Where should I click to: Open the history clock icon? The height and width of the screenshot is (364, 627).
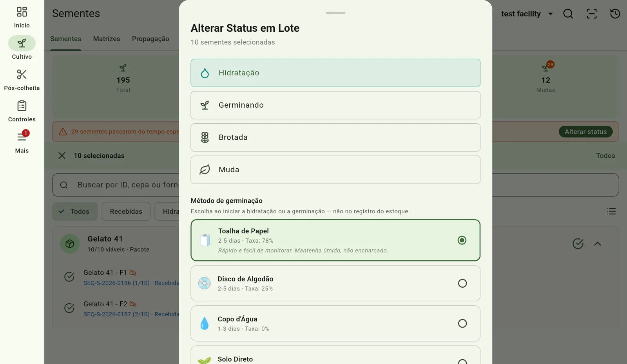pos(615,14)
